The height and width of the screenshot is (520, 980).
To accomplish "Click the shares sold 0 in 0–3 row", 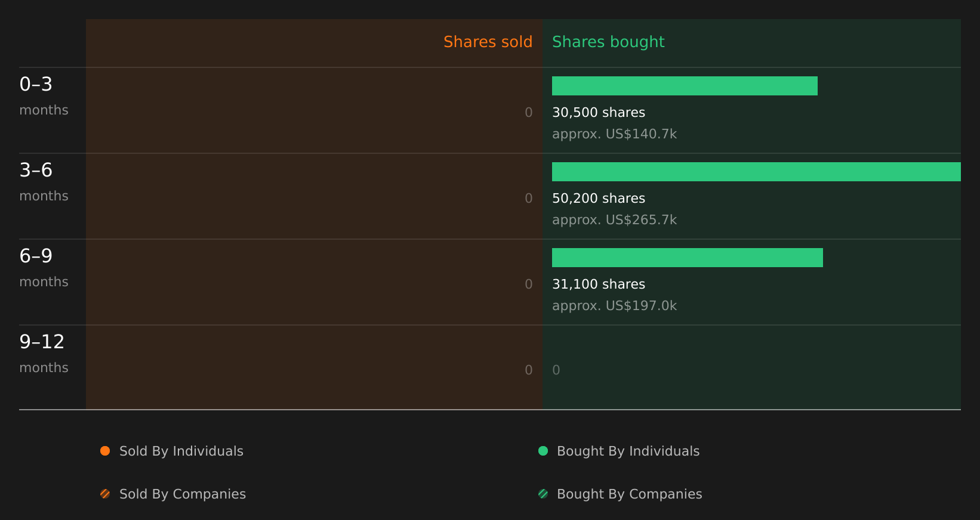I will click(x=529, y=113).
